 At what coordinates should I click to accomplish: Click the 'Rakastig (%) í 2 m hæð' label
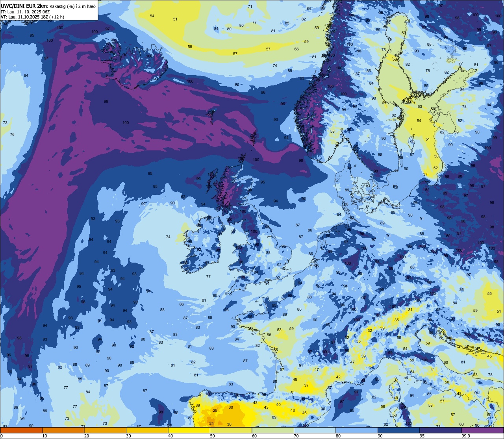72,6
